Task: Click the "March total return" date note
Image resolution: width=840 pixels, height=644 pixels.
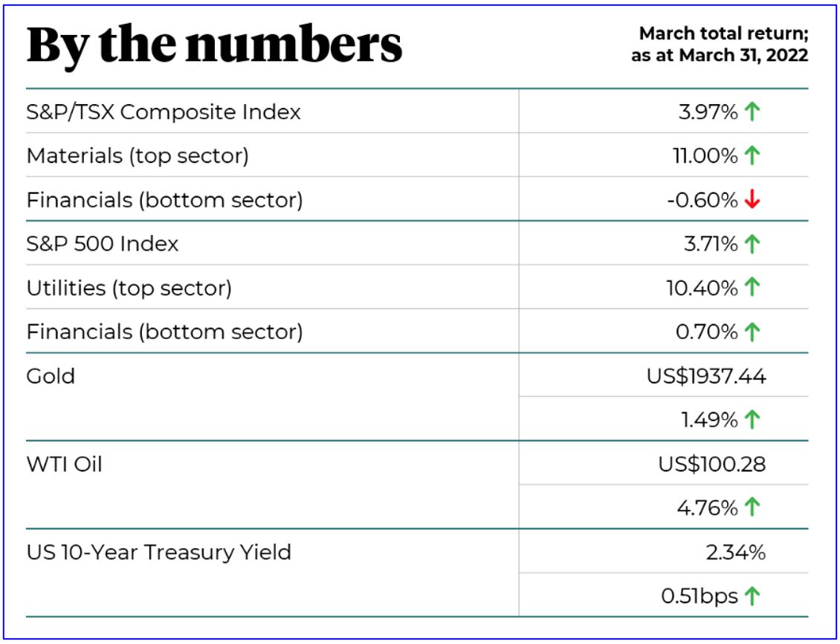Action: tap(720, 45)
